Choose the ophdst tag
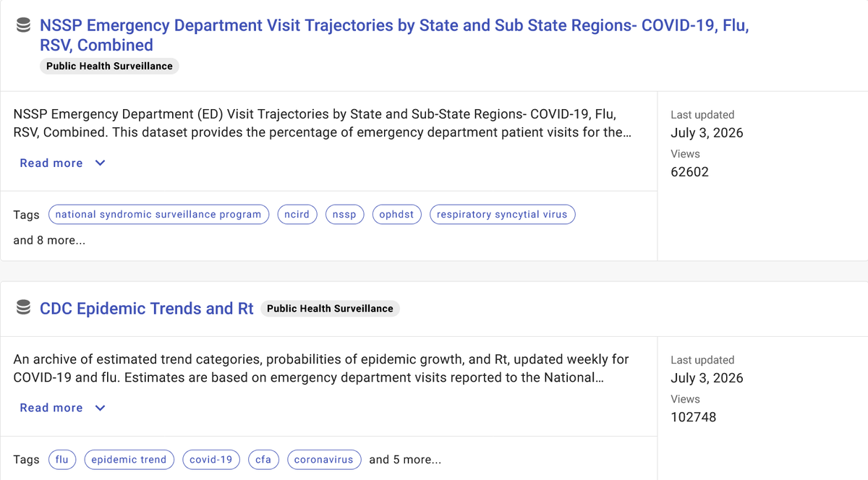 tap(396, 215)
